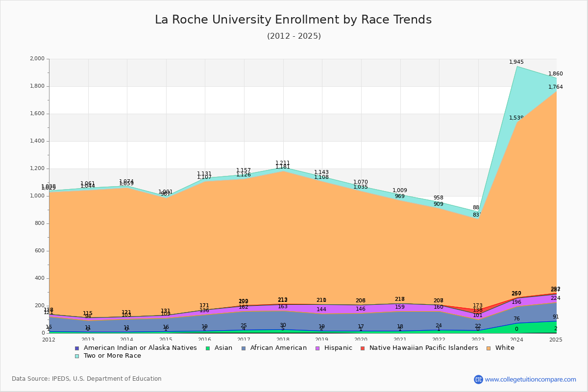This screenshot has width=588, height=392.
Task: Click the 600 y-axis label
Action: [40, 251]
